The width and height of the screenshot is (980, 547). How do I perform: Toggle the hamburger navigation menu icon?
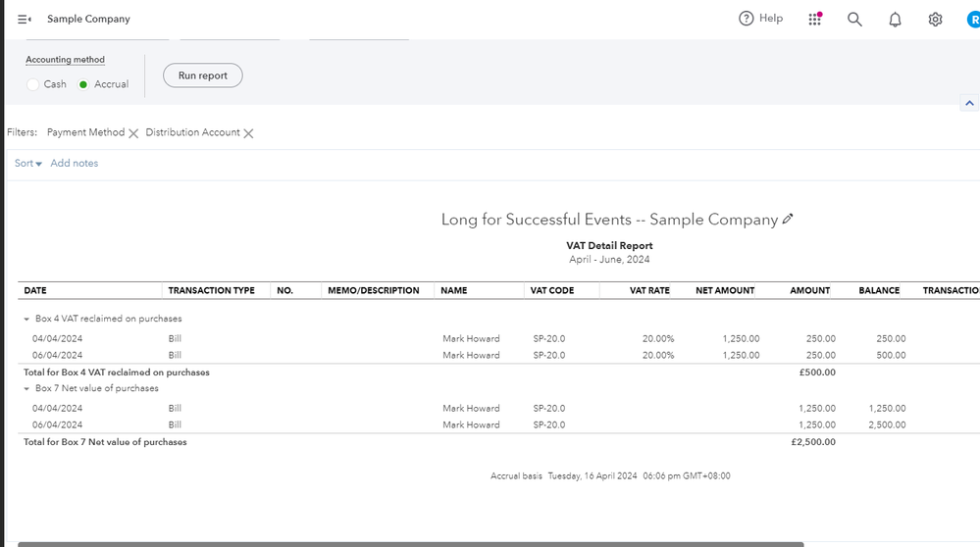pos(25,19)
